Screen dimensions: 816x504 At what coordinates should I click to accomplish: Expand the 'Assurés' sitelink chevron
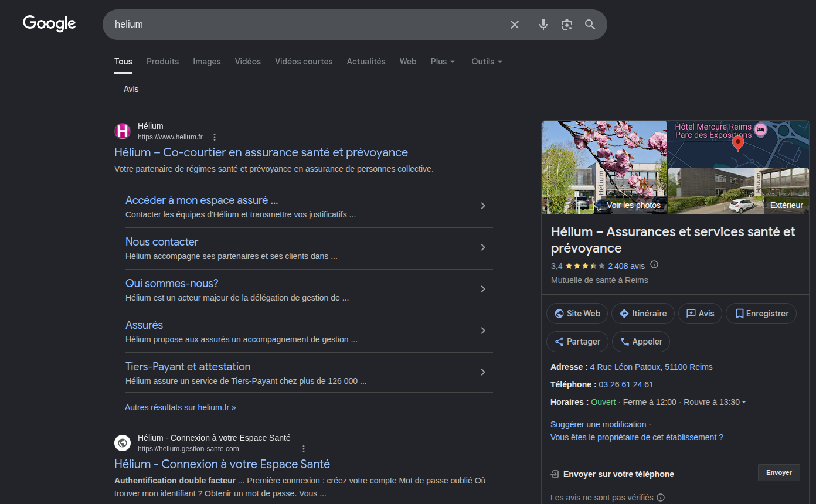[x=483, y=331]
